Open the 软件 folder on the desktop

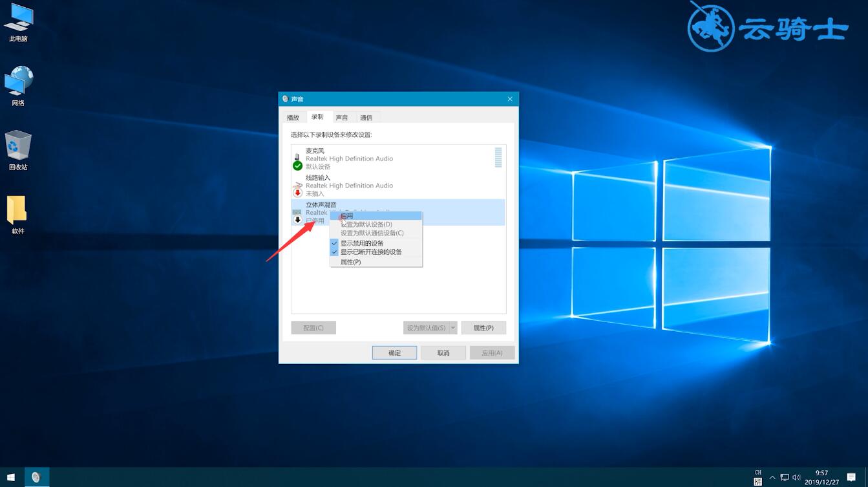(x=18, y=215)
